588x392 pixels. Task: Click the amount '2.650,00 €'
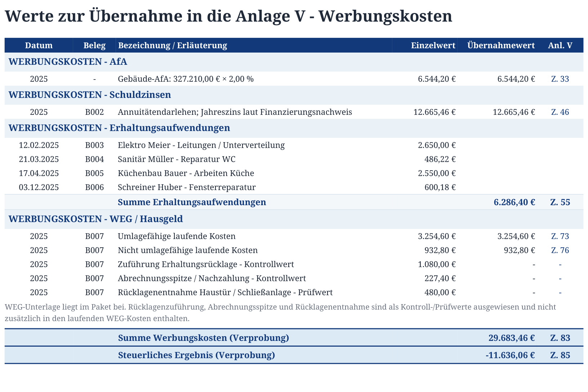(x=437, y=145)
